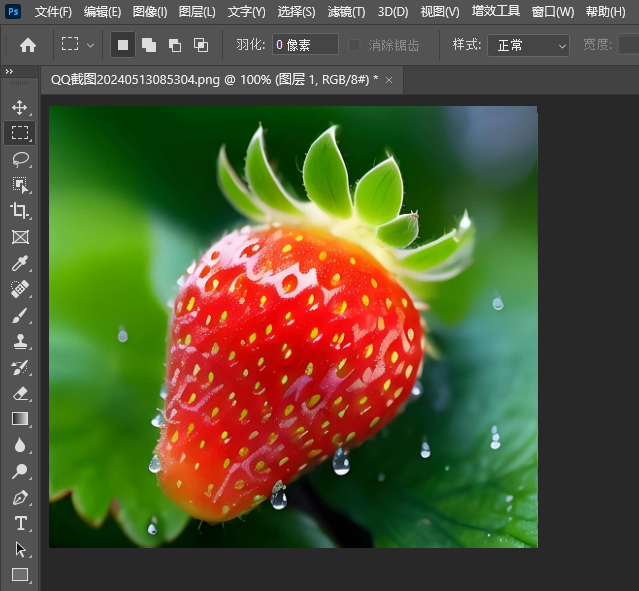
Task: Open the 窗口(W) menu
Action: [553, 12]
